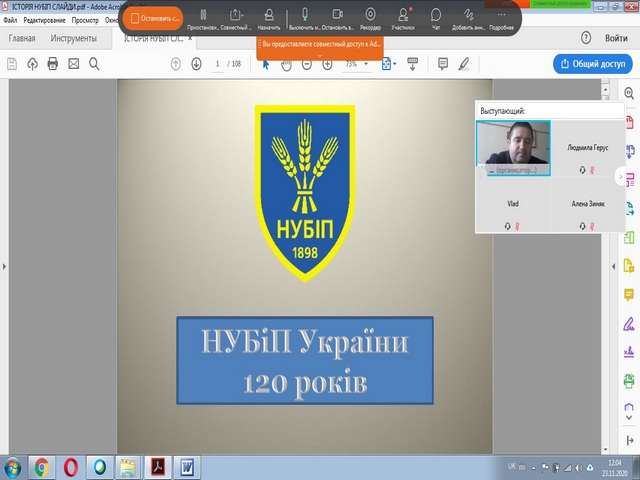The image size is (640, 480).
Task: Pause the shared screen (Приостановить)
Action: click(x=203, y=19)
